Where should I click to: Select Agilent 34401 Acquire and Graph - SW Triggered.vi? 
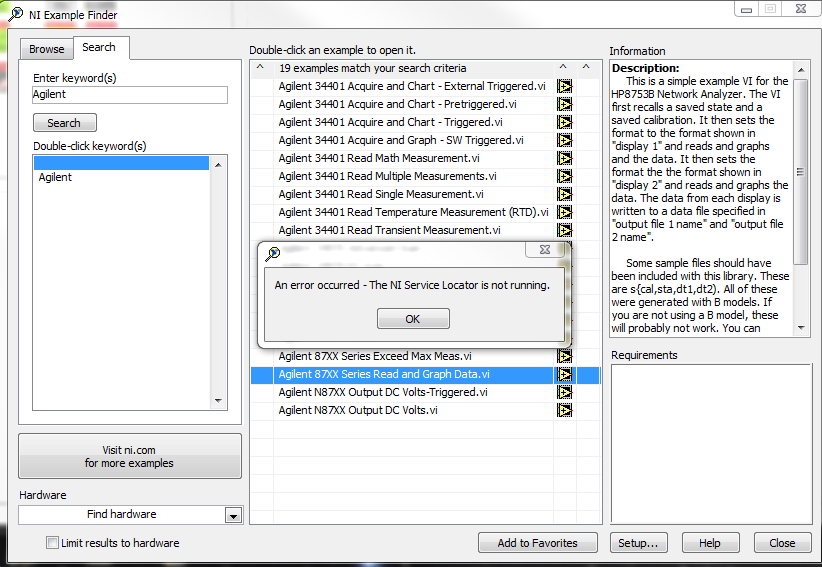point(401,140)
